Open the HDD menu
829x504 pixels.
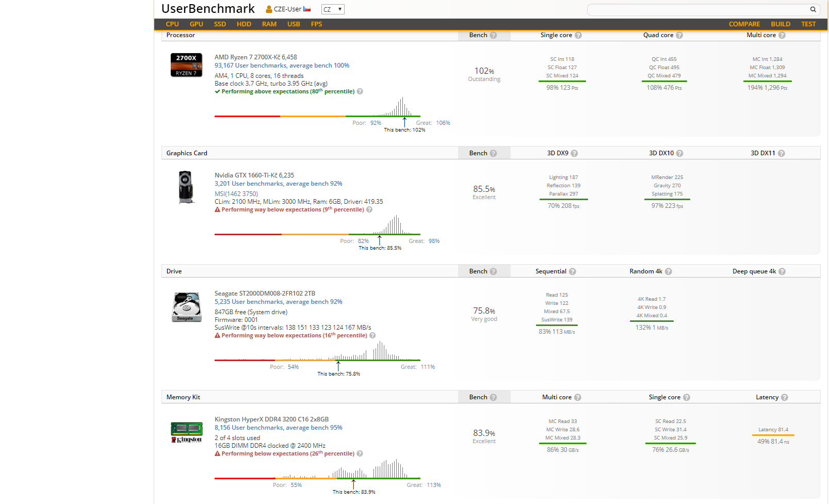(x=244, y=24)
